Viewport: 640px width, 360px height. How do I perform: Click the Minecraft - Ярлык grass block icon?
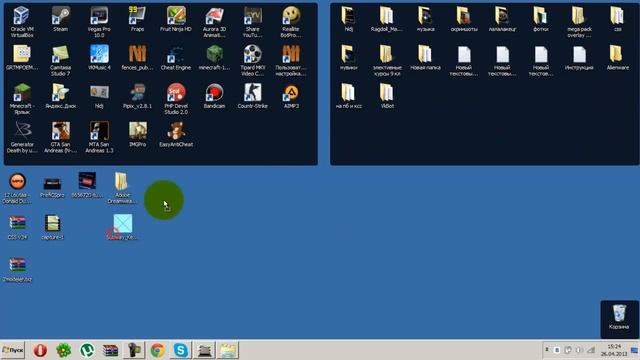point(22,93)
